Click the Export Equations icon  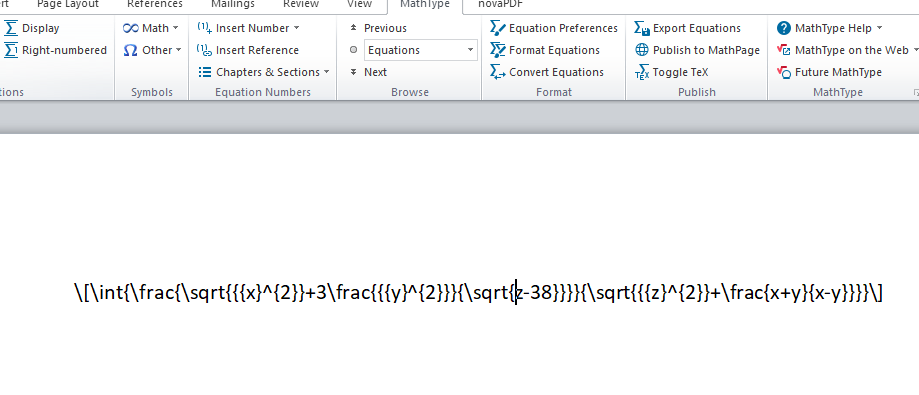(x=642, y=28)
